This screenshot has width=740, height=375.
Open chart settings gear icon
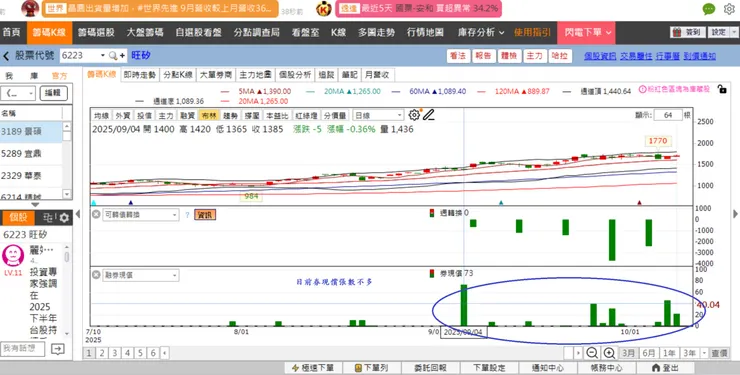[414, 115]
